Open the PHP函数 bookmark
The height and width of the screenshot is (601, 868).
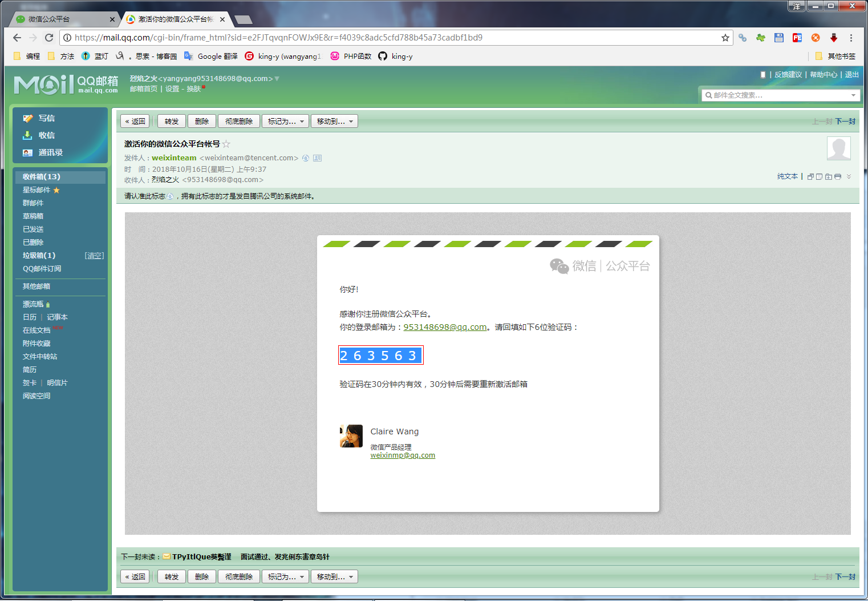click(x=351, y=56)
